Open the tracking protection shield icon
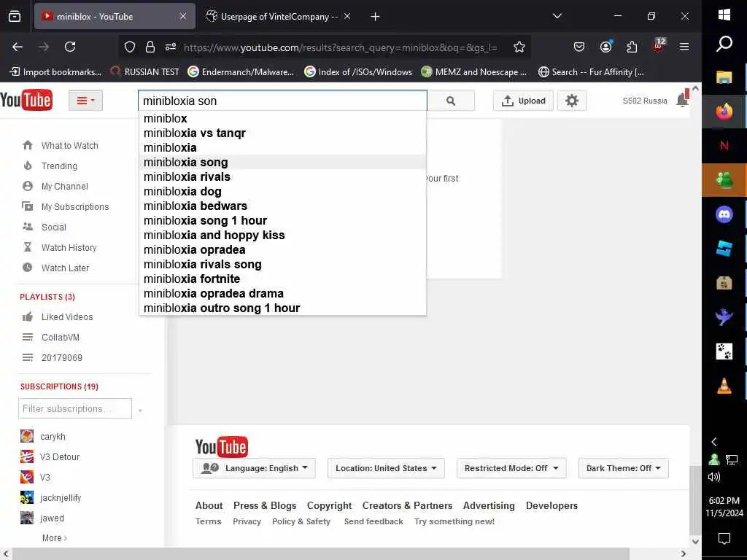 130,47
